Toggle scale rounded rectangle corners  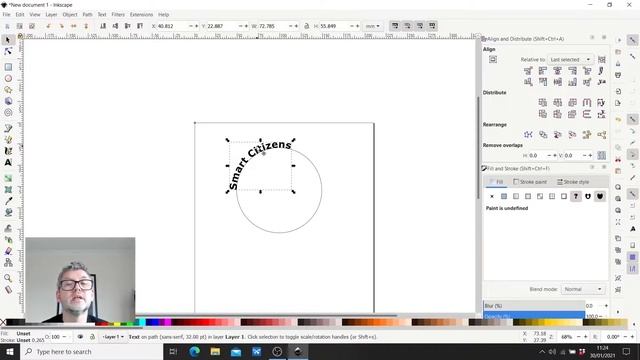point(407,26)
